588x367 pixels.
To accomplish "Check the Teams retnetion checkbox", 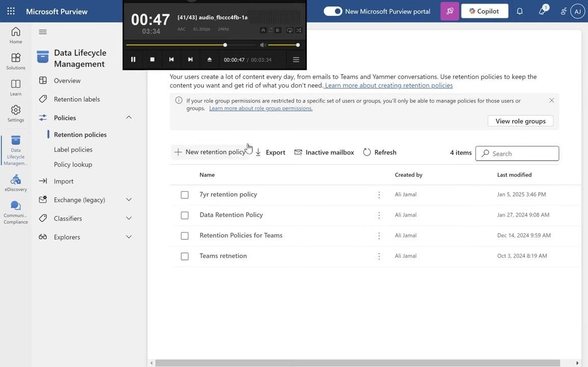I will click(184, 256).
